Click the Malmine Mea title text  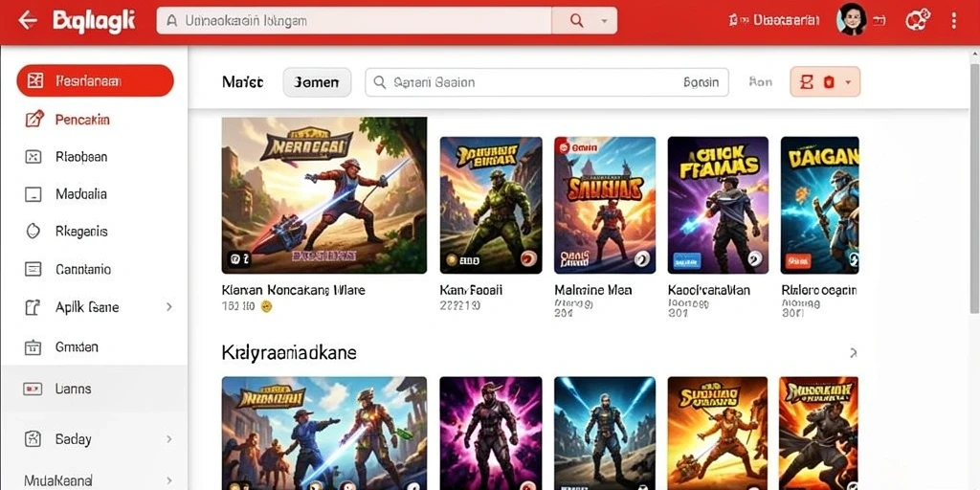(593, 290)
